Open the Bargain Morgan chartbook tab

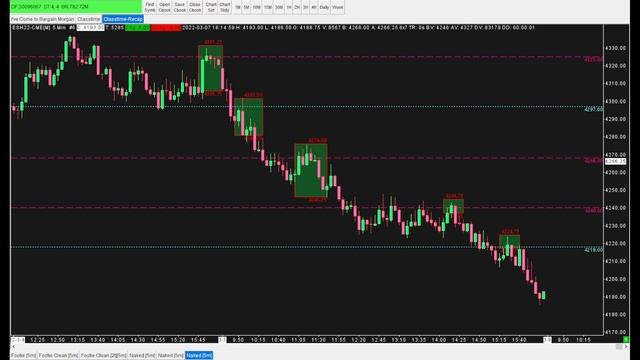[x=43, y=19]
